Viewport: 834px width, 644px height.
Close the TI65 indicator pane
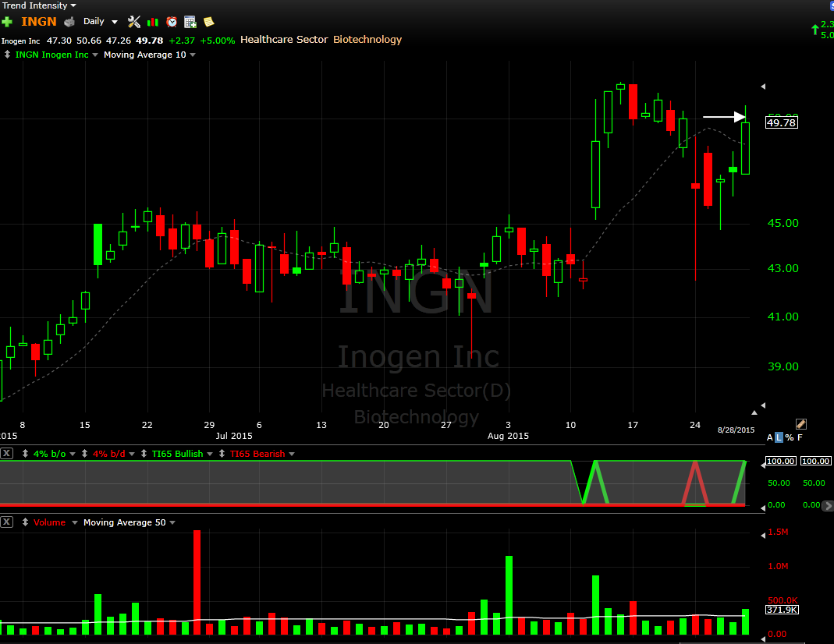[x=6, y=453]
